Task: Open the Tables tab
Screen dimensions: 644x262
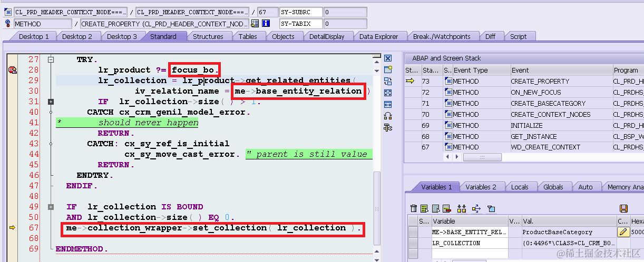Action: 248,36
